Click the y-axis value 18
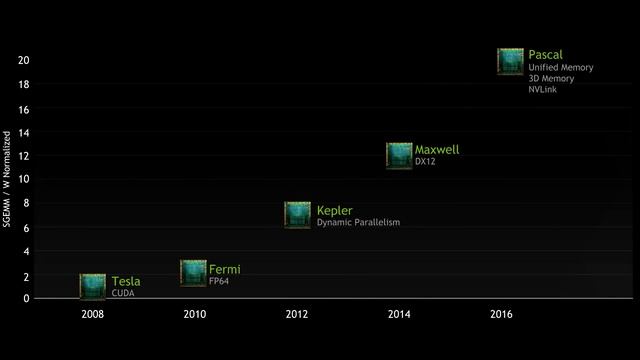 click(24, 84)
